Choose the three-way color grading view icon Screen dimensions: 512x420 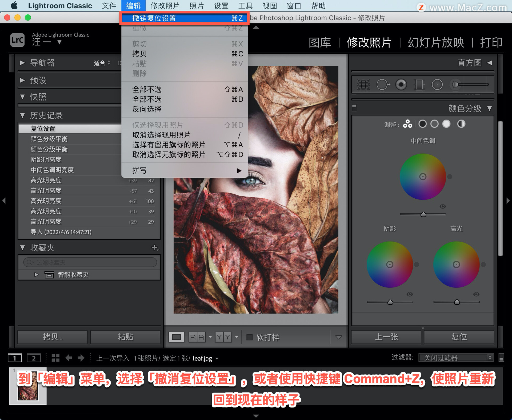click(x=407, y=124)
